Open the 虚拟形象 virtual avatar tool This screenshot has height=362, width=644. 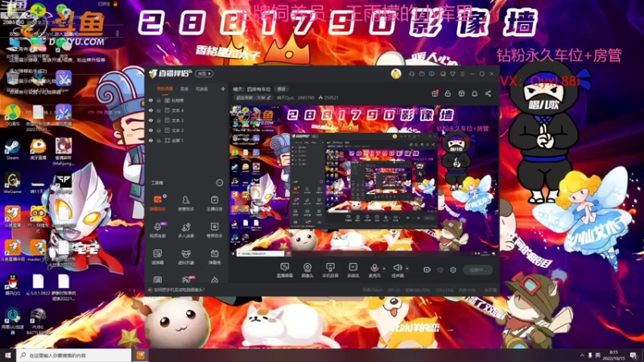pyautogui.click(x=186, y=257)
